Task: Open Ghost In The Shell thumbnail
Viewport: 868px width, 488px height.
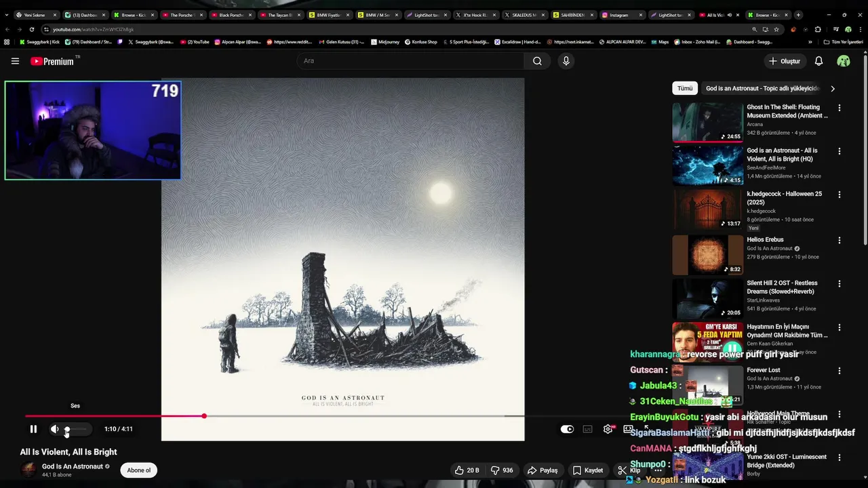Action: 707,122
